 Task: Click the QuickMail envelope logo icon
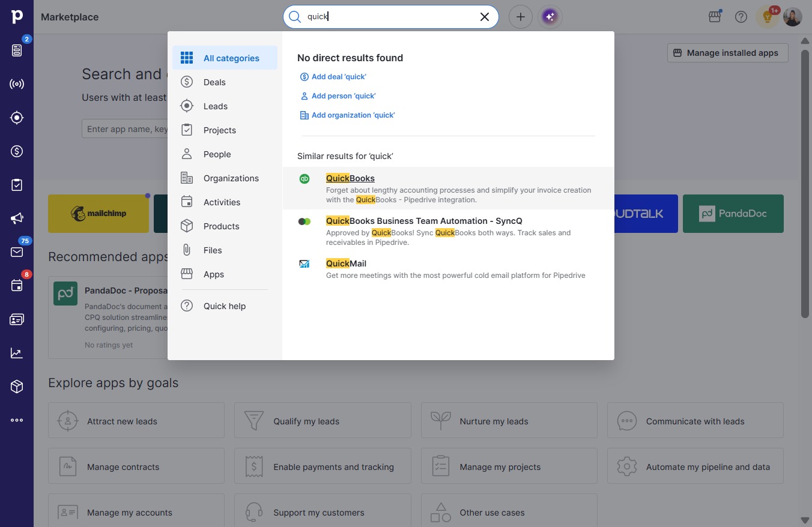tap(304, 263)
